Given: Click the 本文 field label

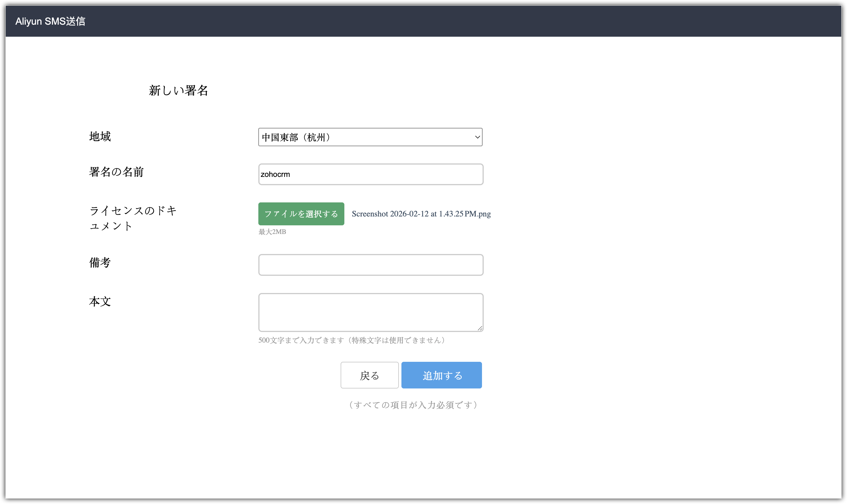Looking at the screenshot, I should (100, 302).
